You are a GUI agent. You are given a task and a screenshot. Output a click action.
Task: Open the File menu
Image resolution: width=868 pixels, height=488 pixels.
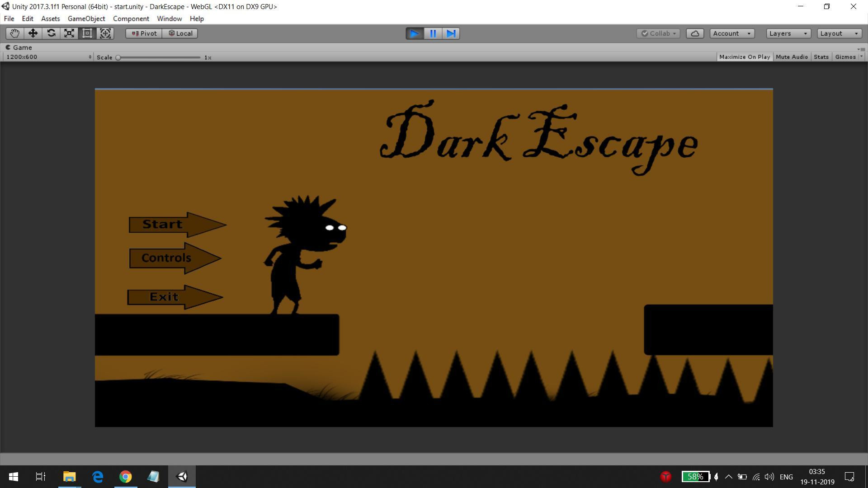[x=9, y=19]
